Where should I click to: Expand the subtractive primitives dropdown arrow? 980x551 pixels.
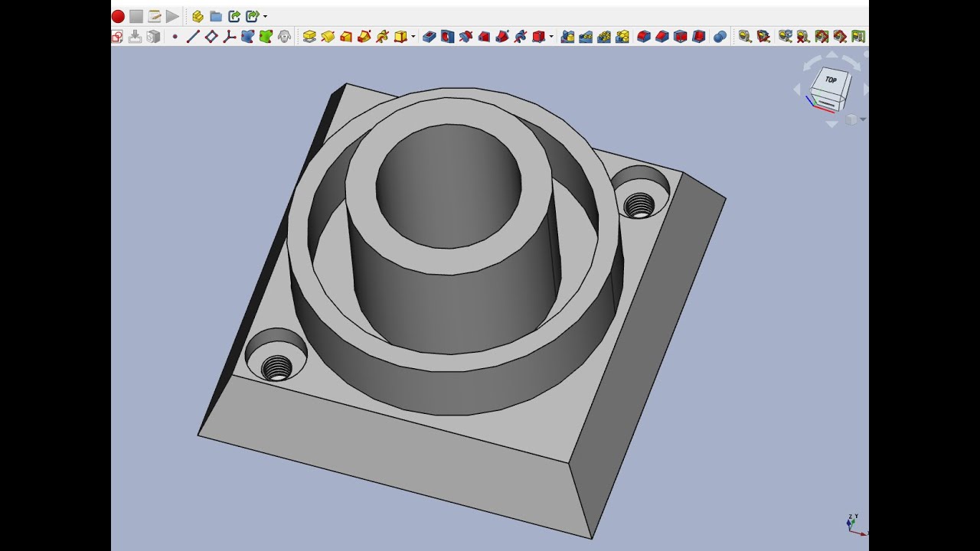click(x=551, y=36)
